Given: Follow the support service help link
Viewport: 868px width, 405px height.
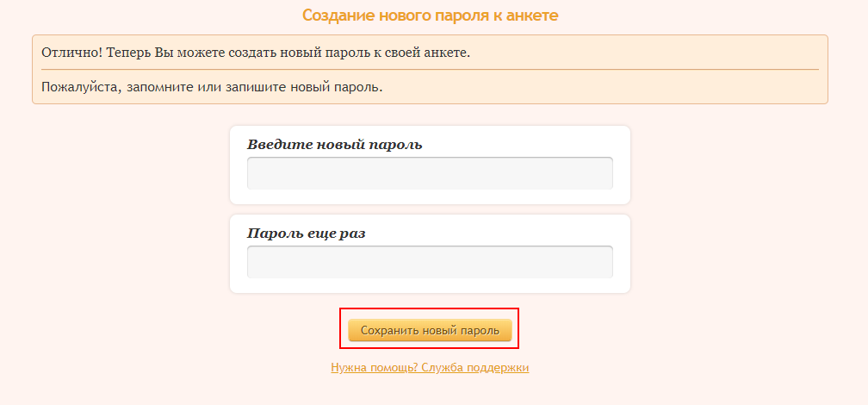Looking at the screenshot, I should [430, 368].
